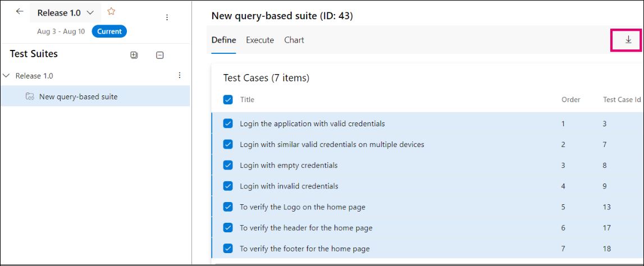
Task: Open the test plan more options menu
Action: pyautogui.click(x=167, y=18)
